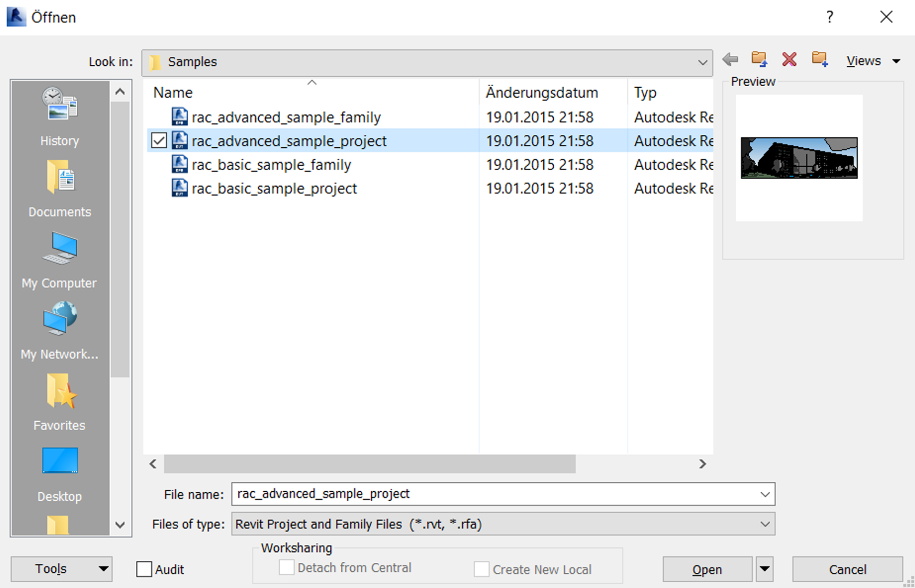Toggle Create New Local checkbox
915x588 pixels.
coord(481,569)
